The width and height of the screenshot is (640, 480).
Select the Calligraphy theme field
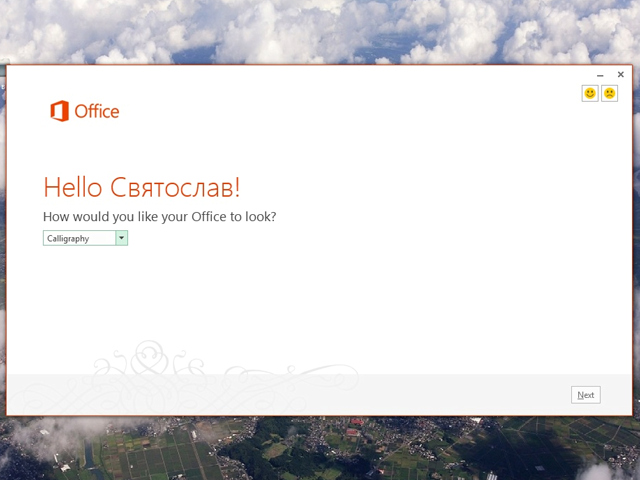point(80,238)
